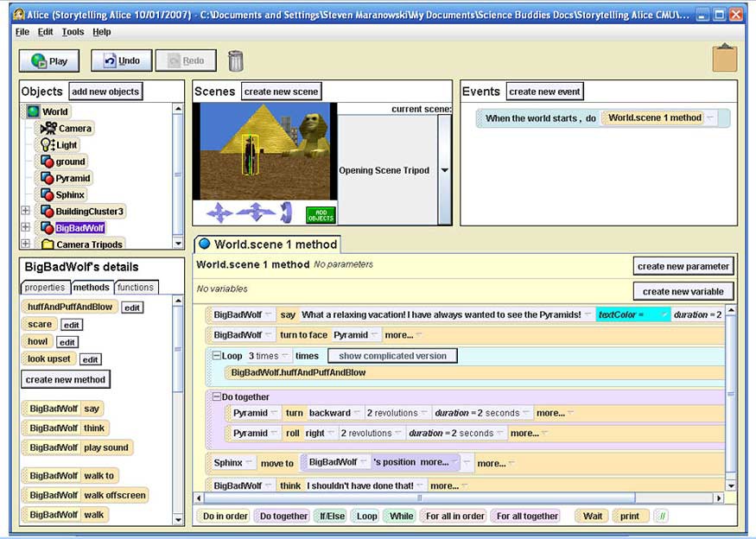Expand the Camera Tripods tree node

tap(26, 244)
